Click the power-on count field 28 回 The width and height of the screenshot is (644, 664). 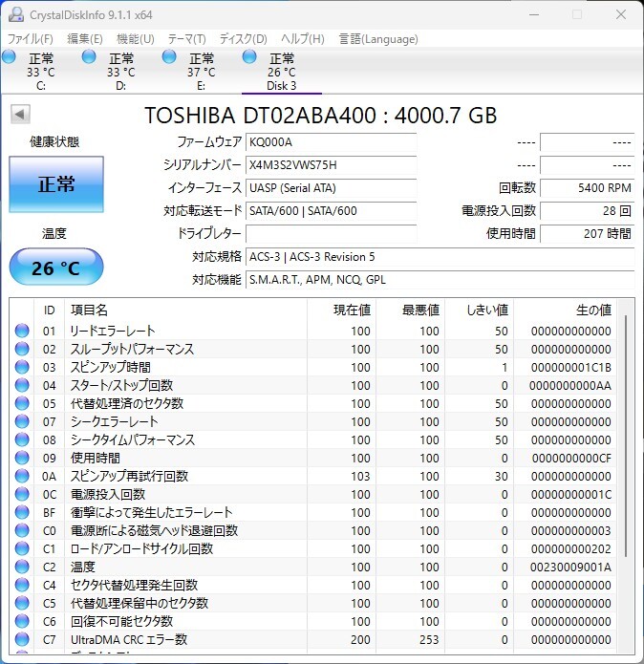(588, 211)
